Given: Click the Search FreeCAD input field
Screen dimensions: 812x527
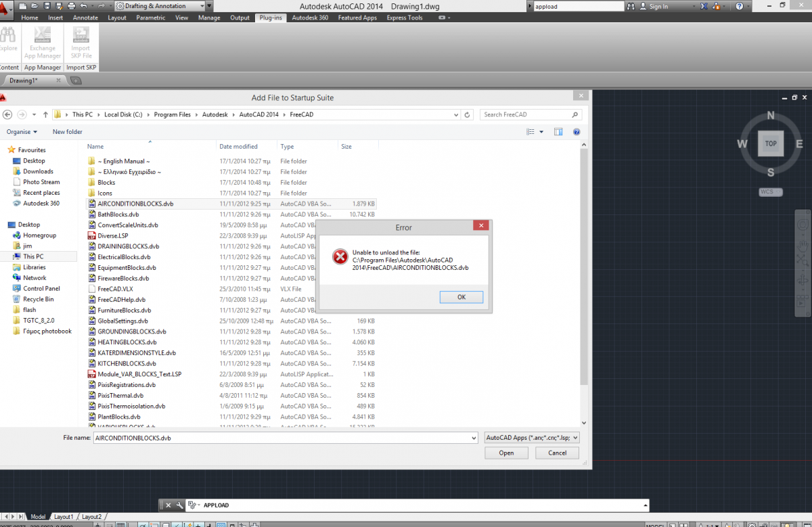Looking at the screenshot, I should pyautogui.click(x=531, y=114).
